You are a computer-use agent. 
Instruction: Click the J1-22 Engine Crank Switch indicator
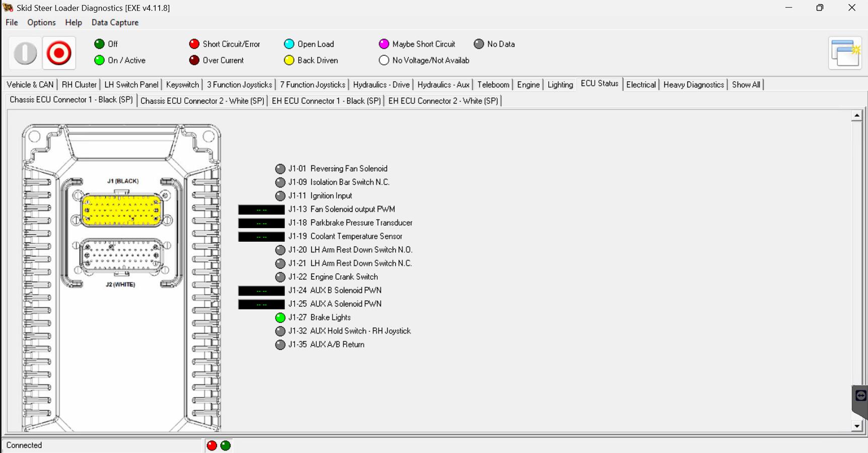click(x=280, y=277)
